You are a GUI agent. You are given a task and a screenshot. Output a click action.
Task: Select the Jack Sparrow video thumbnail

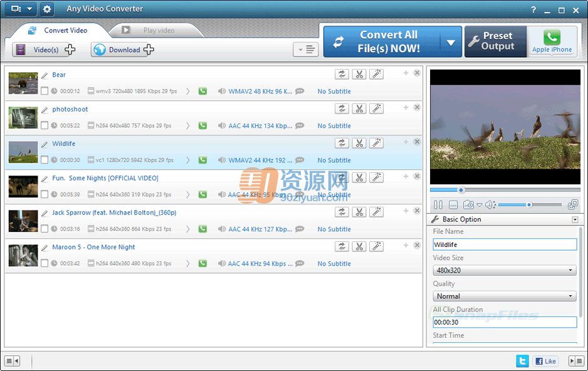(x=23, y=221)
